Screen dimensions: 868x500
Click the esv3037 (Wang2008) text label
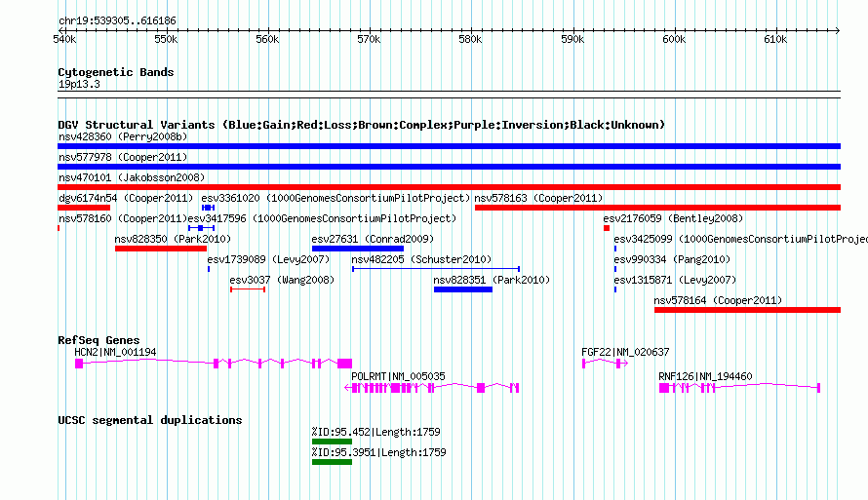click(x=282, y=280)
